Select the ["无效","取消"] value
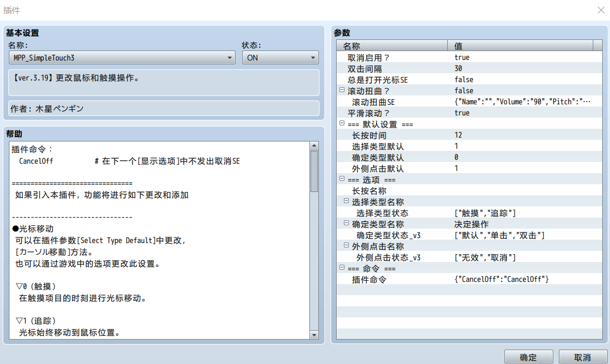 tap(485, 257)
